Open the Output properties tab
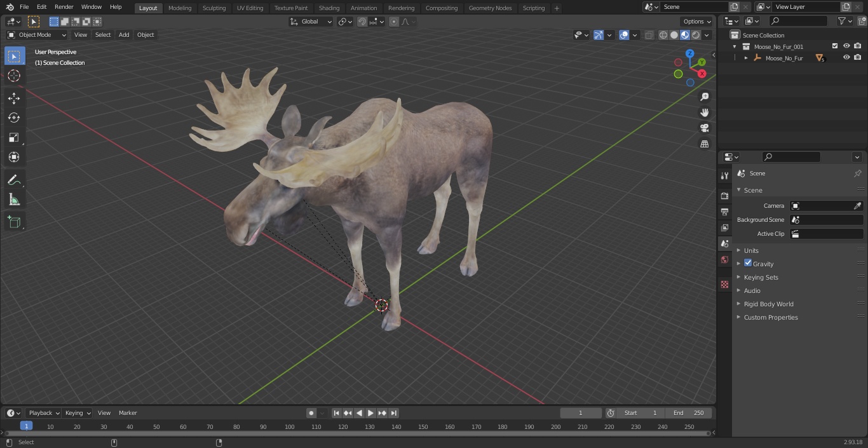This screenshot has width=868, height=448. pyautogui.click(x=724, y=212)
